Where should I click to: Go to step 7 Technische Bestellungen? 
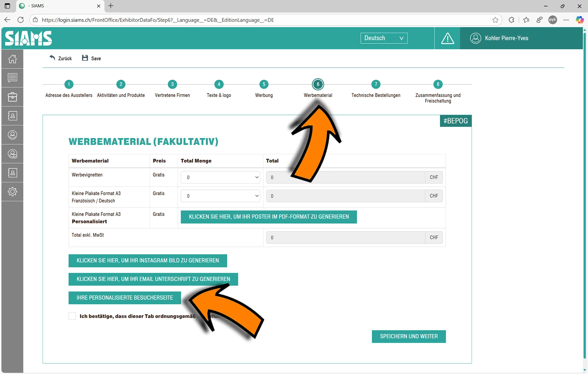(376, 85)
